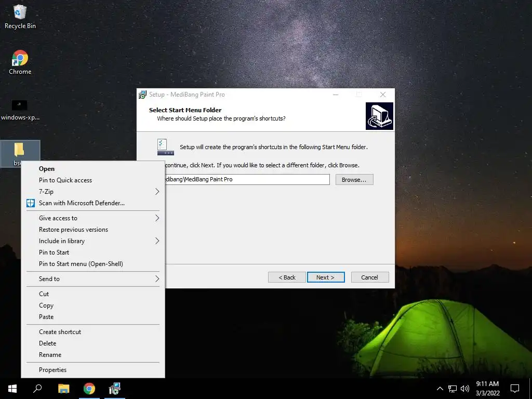Choose Restore previous versions
The image size is (532, 399).
pyautogui.click(x=93, y=230)
